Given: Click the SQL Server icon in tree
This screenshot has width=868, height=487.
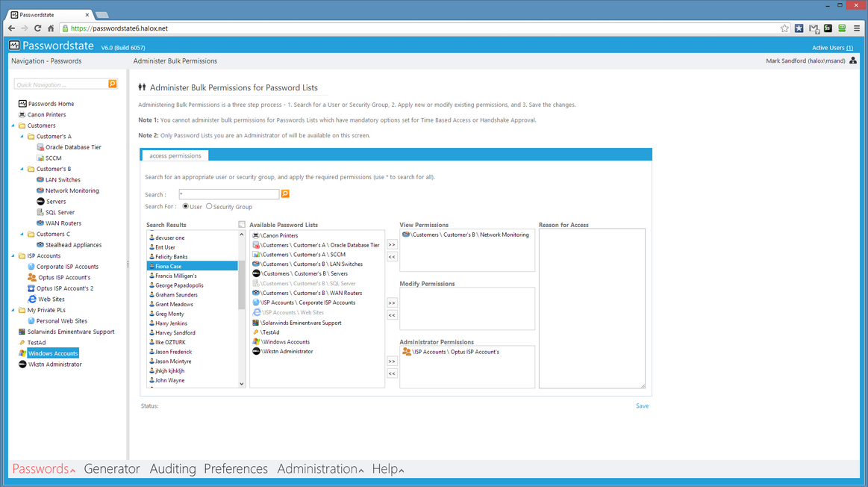Looking at the screenshot, I should (x=40, y=212).
